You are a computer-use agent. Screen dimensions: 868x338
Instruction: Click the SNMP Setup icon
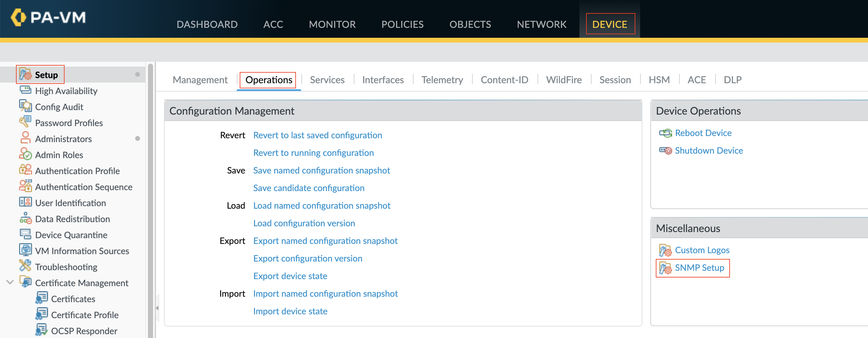point(665,268)
